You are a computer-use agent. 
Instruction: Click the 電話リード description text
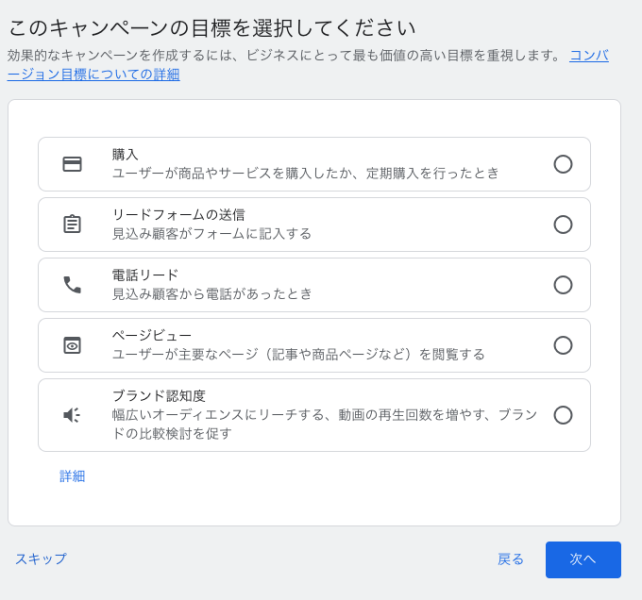[x=212, y=294]
